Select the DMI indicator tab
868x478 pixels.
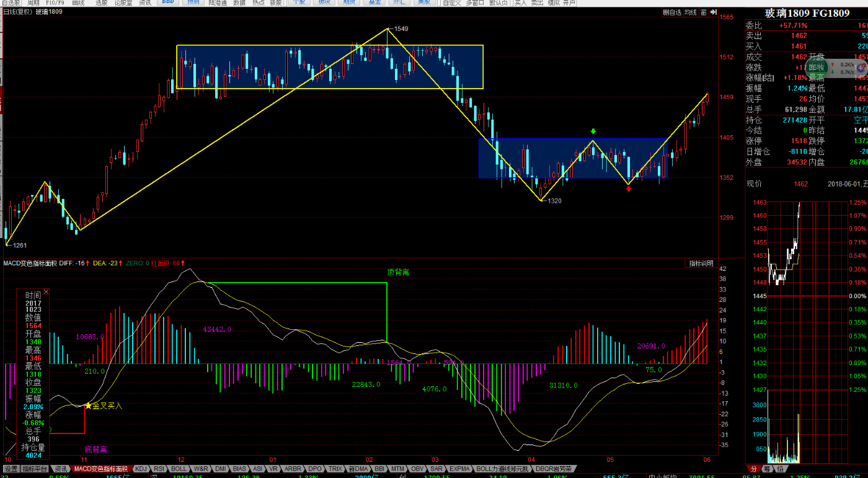click(x=221, y=469)
